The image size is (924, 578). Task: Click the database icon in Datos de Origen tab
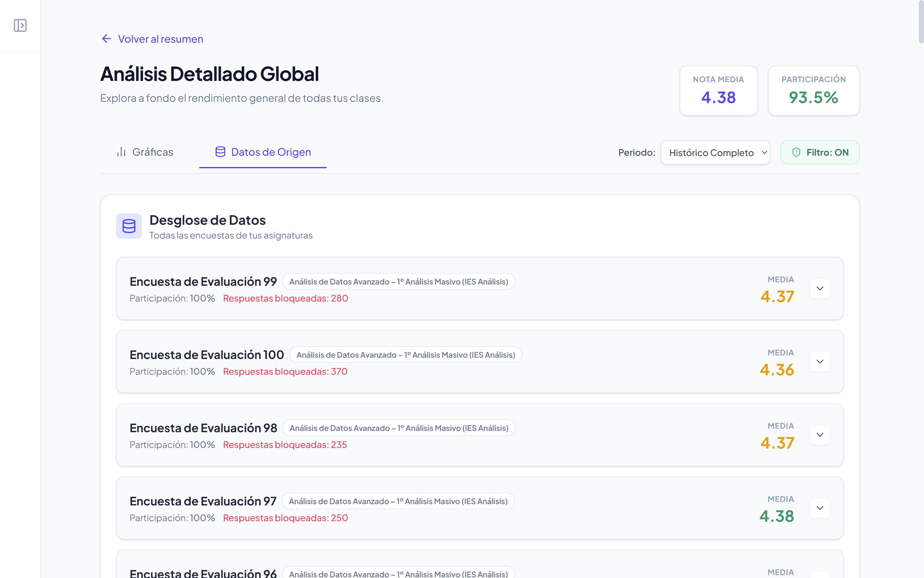click(220, 152)
